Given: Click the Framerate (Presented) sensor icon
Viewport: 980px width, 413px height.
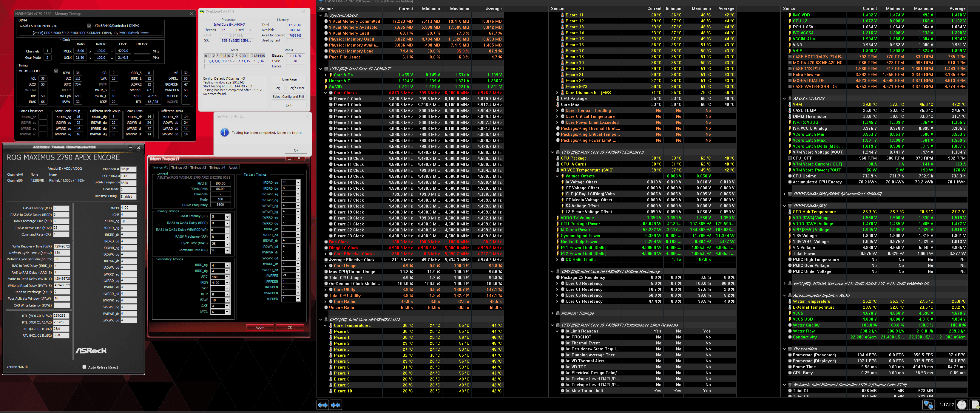Looking at the screenshot, I should [x=790, y=355].
